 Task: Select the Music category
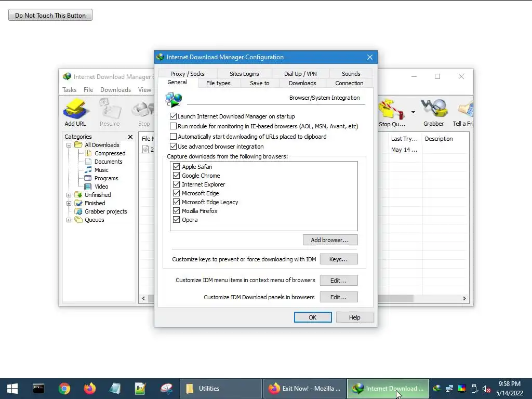coord(101,170)
